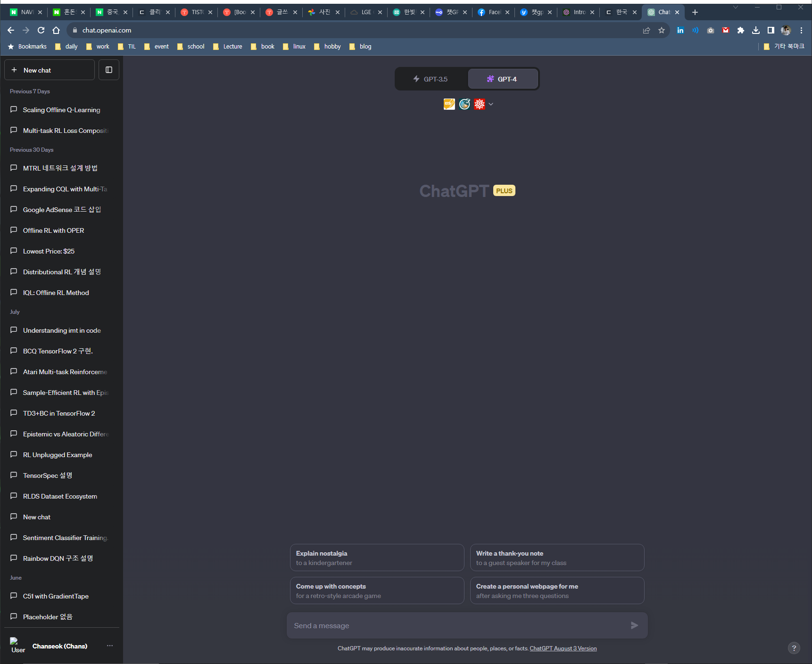The height and width of the screenshot is (664, 812).
Task: Switch model to GPT-3.5
Action: tap(431, 79)
